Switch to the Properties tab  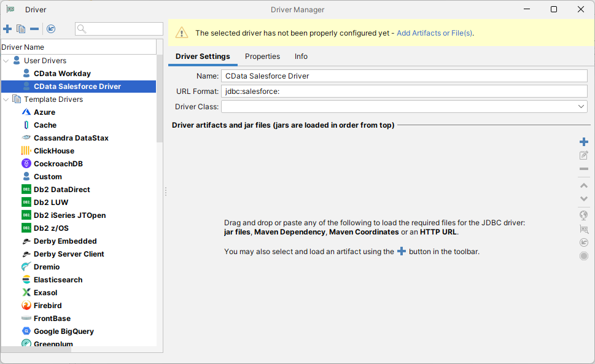tap(262, 56)
